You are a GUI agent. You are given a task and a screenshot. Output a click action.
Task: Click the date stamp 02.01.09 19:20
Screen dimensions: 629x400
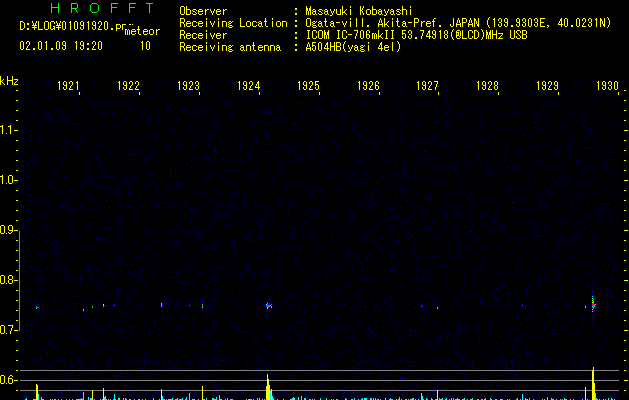(61, 46)
